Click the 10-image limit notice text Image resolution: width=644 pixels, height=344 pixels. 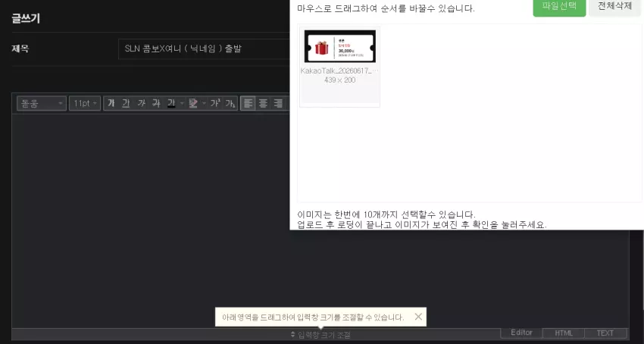coord(386,214)
